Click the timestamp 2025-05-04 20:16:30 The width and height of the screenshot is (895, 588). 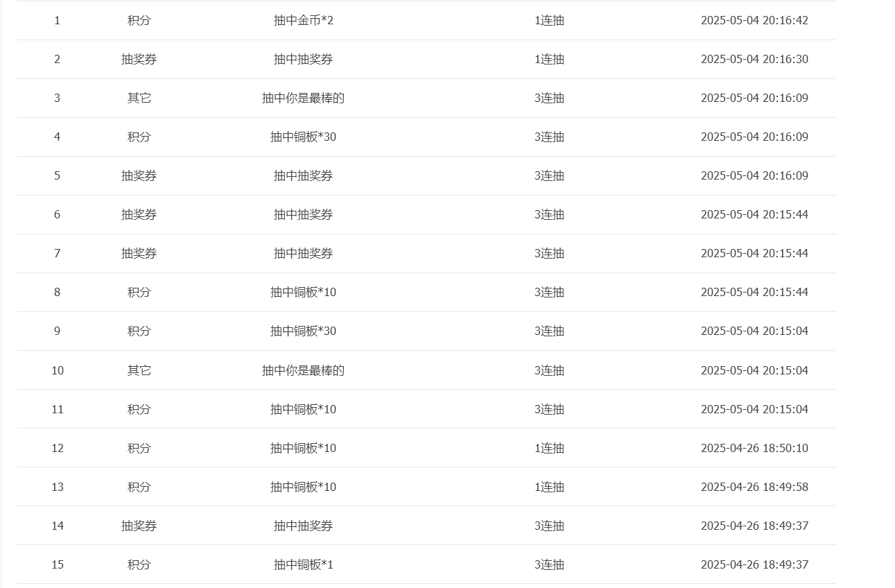tap(754, 60)
